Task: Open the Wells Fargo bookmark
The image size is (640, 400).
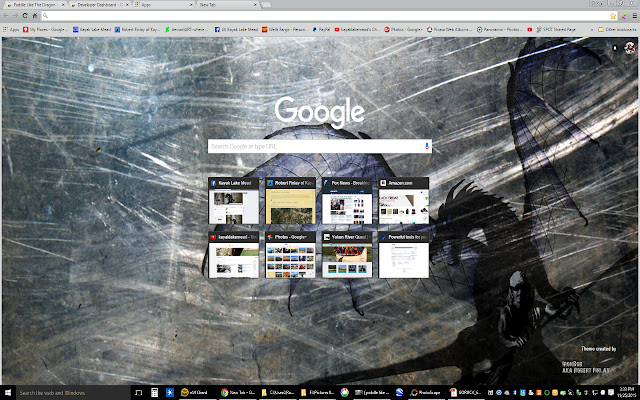Action: (x=285, y=29)
